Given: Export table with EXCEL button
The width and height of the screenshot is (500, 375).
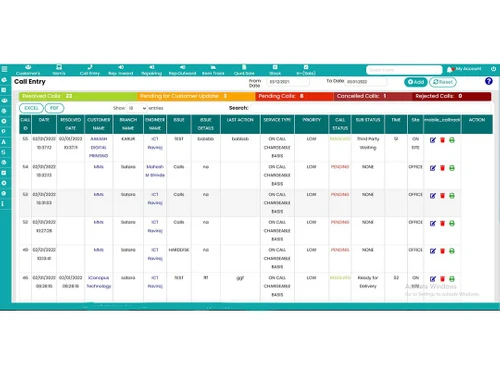Looking at the screenshot, I should 31,108.
